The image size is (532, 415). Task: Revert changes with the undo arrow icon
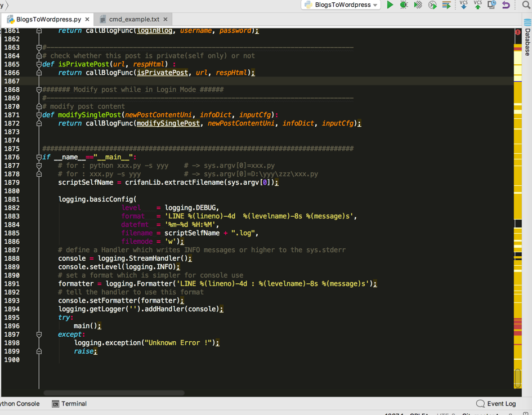[x=506, y=5]
